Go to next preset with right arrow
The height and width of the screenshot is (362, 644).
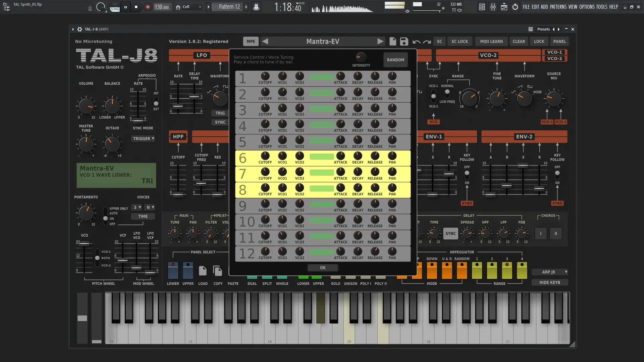pos(380,42)
